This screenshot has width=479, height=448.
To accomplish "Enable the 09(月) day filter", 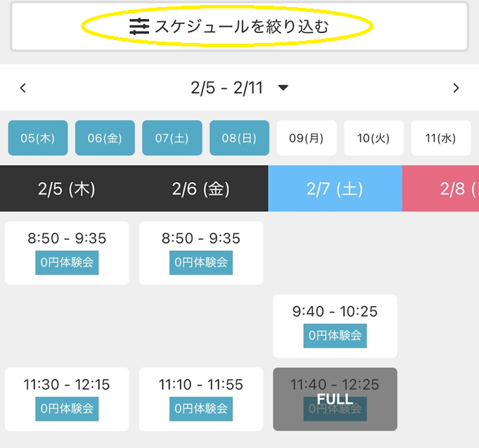I will pos(307,138).
